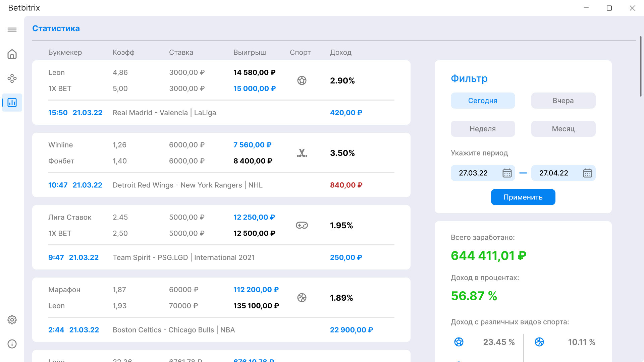This screenshot has height=362, width=644.
Task: Click the 1.89% income percentage
Action: coord(341,298)
